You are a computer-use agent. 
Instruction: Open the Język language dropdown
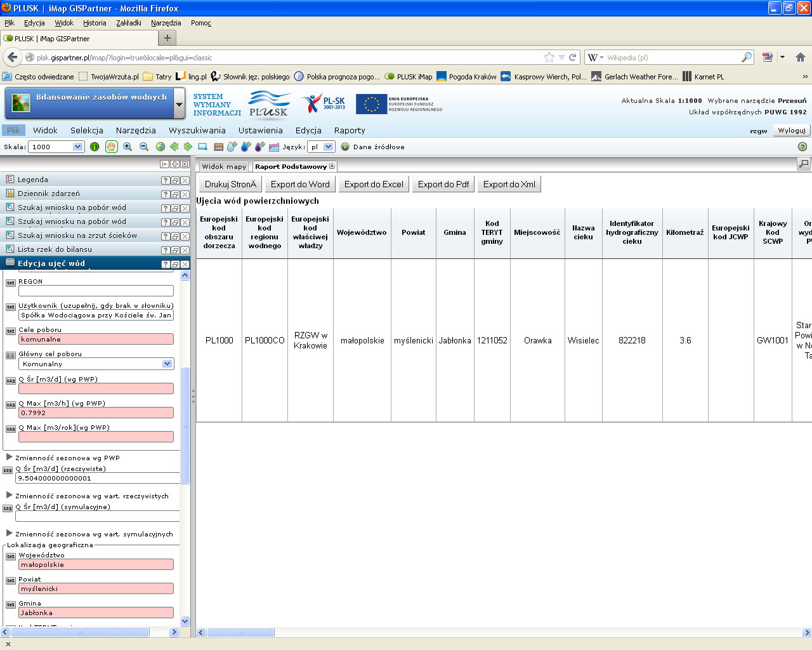pyautogui.click(x=328, y=147)
